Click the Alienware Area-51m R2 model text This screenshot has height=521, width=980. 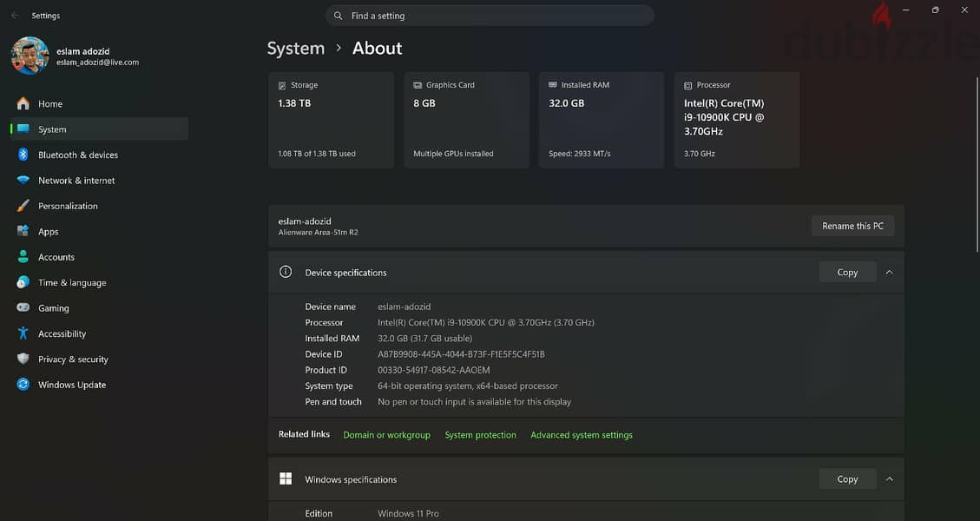point(318,233)
